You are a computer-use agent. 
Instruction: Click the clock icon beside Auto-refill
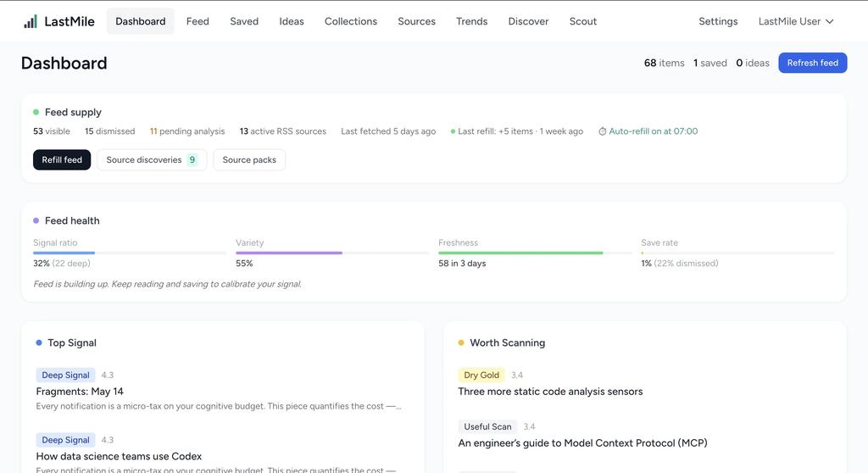point(603,132)
